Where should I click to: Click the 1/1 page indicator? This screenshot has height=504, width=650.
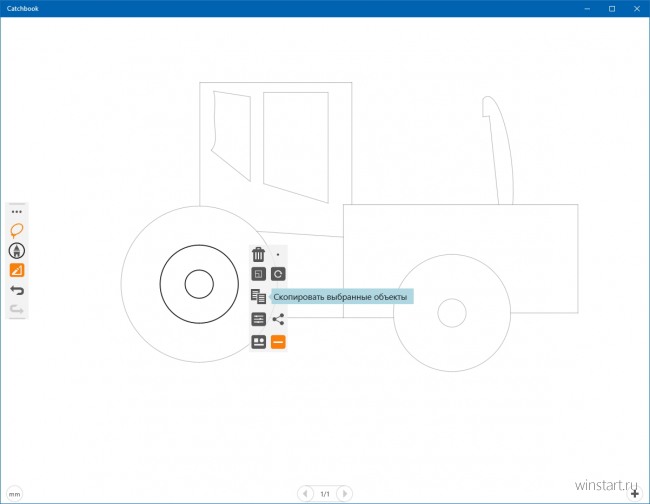(x=325, y=494)
